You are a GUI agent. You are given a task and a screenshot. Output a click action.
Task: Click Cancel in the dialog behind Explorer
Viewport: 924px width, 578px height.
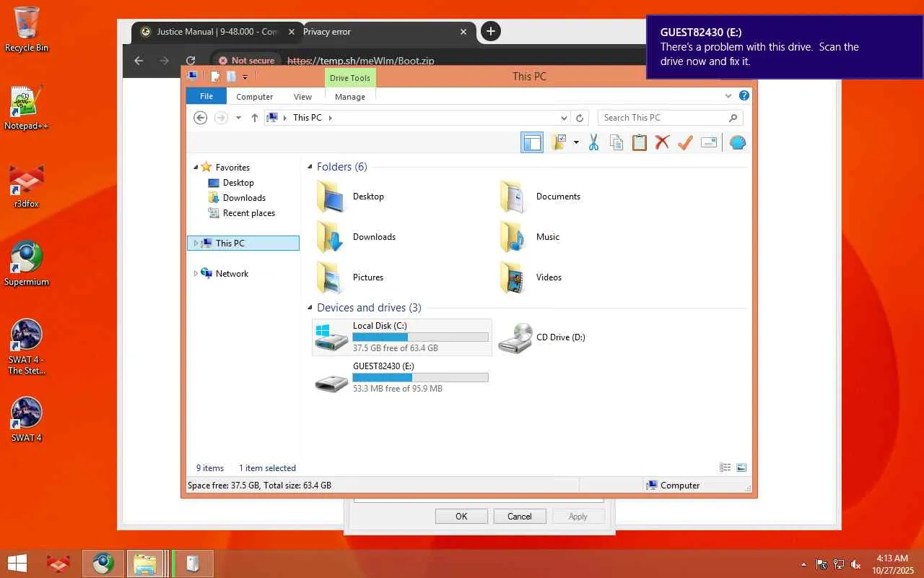(520, 517)
